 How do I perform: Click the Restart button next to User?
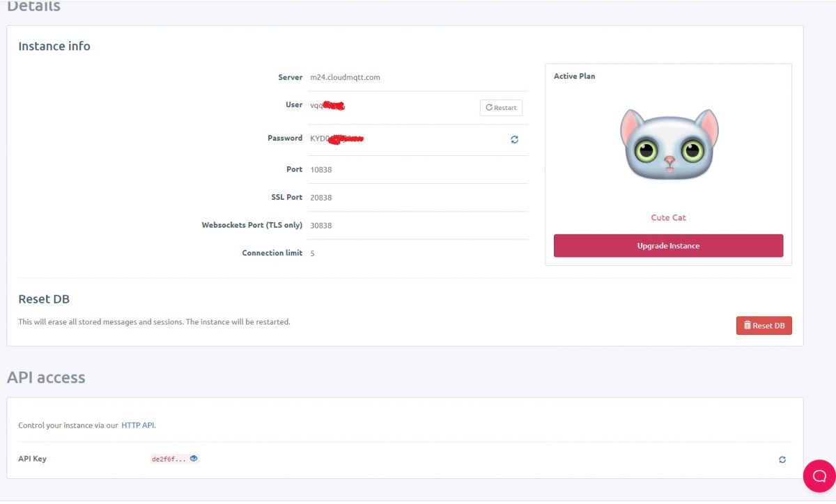[501, 108]
